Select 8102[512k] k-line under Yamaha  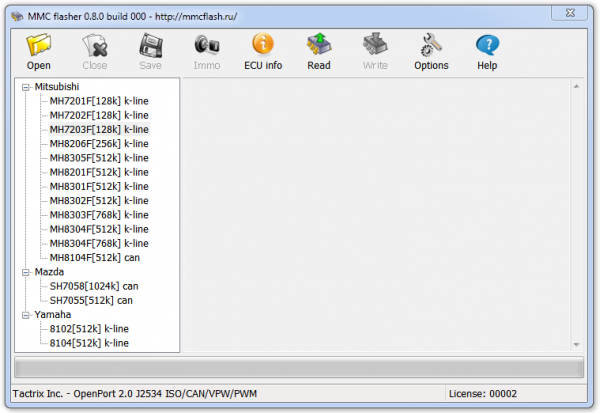[x=89, y=329]
